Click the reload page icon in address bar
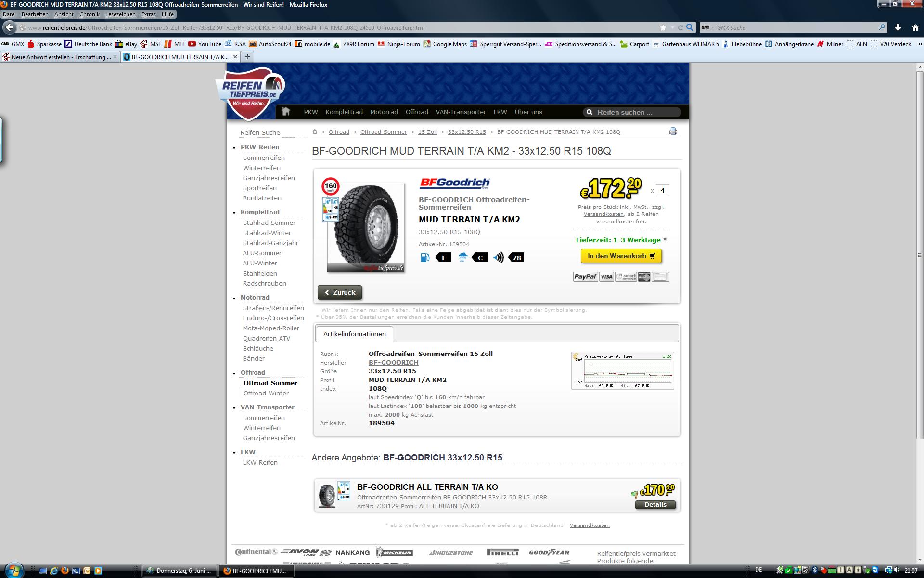Image resolution: width=924 pixels, height=578 pixels. click(680, 27)
